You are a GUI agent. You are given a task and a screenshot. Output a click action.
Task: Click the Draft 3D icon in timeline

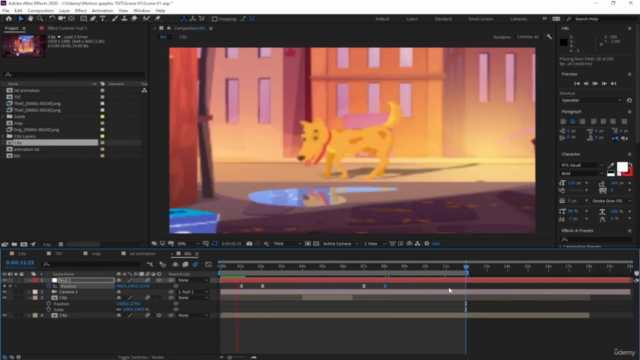163,264
